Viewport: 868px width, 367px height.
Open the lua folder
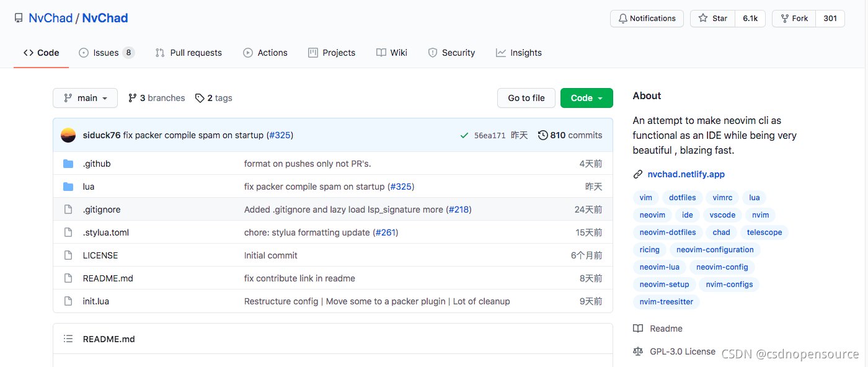click(x=89, y=187)
